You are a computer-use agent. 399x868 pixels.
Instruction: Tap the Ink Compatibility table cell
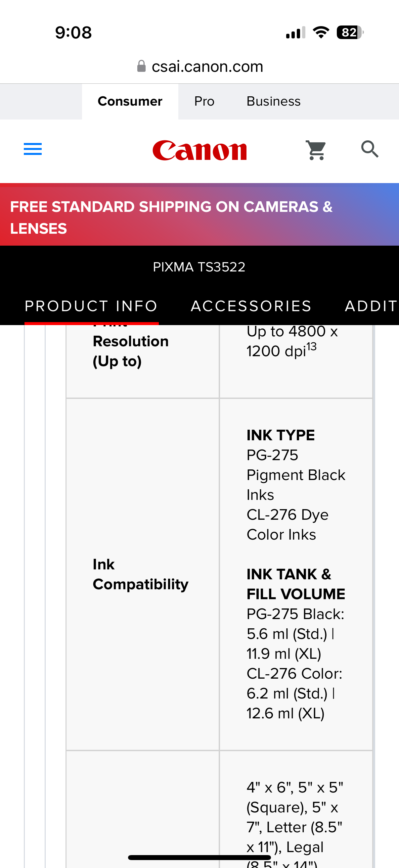tap(141, 574)
